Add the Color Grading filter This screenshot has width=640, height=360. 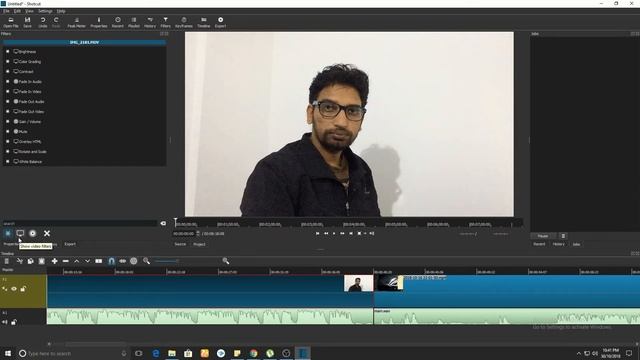click(29, 62)
